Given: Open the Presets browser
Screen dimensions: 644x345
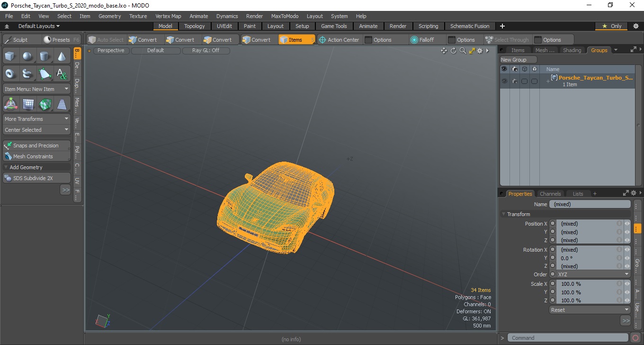Looking at the screenshot, I should tap(56, 40).
